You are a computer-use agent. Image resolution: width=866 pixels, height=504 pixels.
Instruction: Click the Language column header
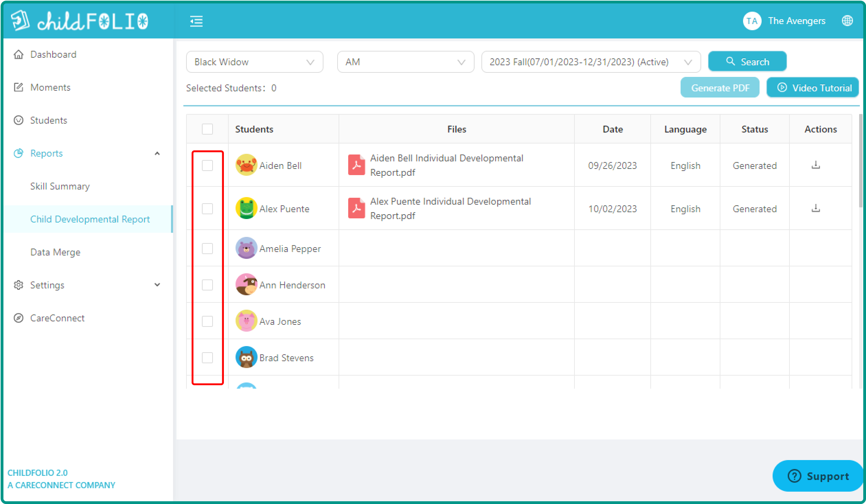point(685,129)
